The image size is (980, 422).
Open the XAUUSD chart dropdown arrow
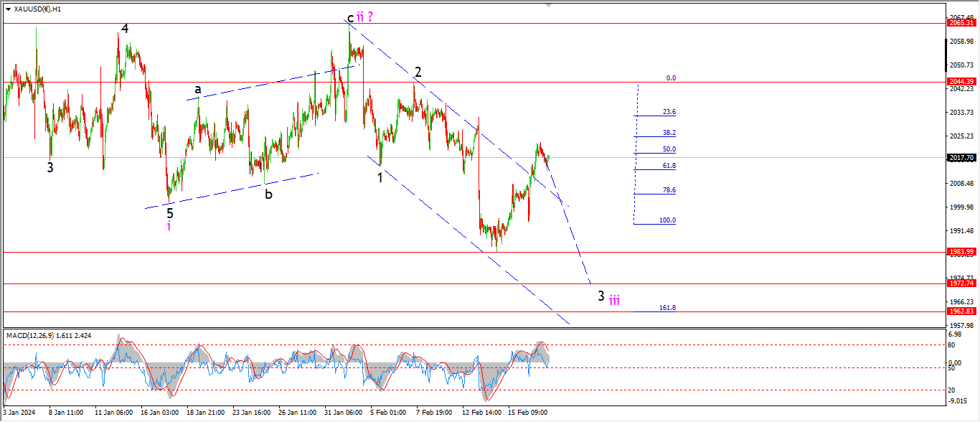pos(8,9)
